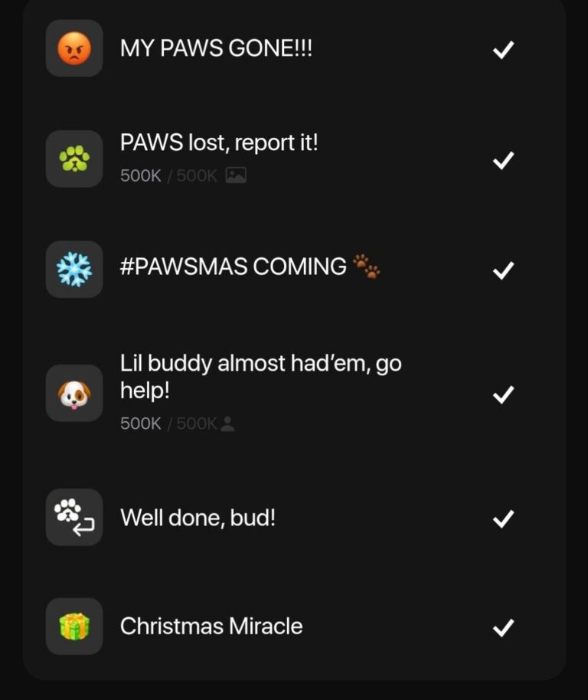Tap the dog face emoji icon

tap(74, 394)
